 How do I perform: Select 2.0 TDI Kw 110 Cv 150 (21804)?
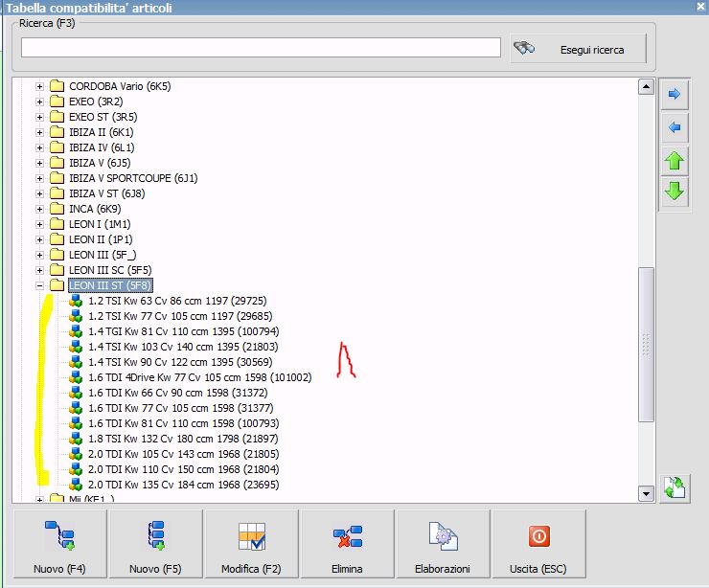coord(184,469)
